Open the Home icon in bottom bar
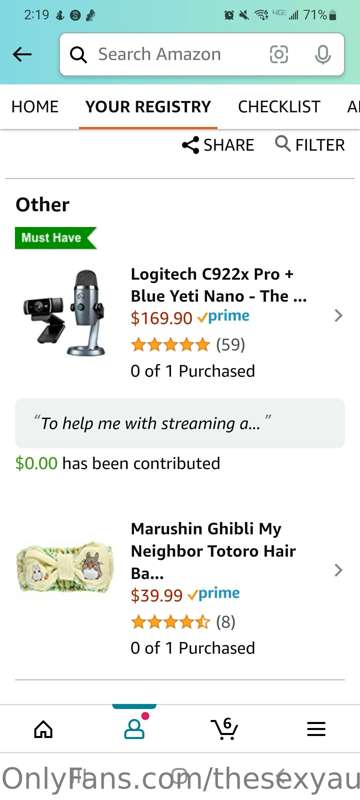The image size is (360, 800). click(x=43, y=729)
